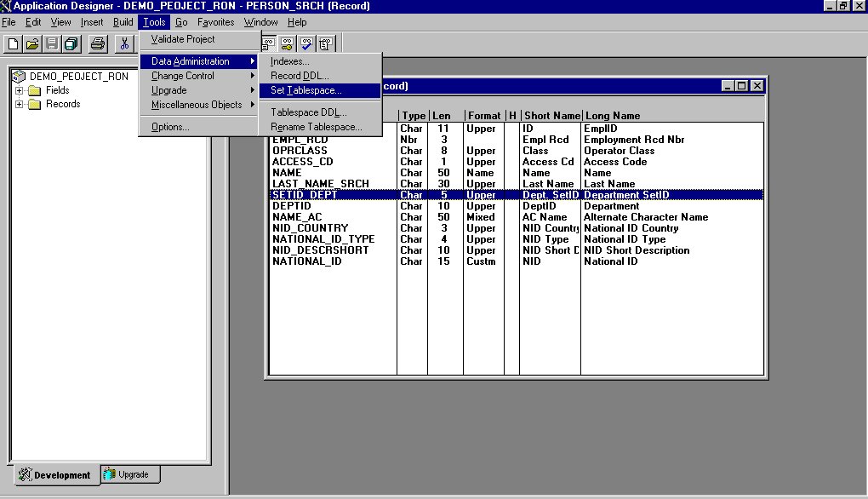Select the OPRCLASS field row
This screenshot has height=499, width=868.
[x=516, y=151]
